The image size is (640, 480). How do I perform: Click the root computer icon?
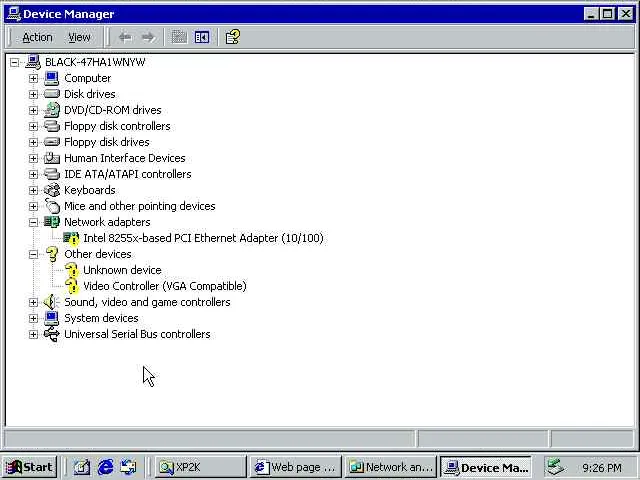pos(33,62)
